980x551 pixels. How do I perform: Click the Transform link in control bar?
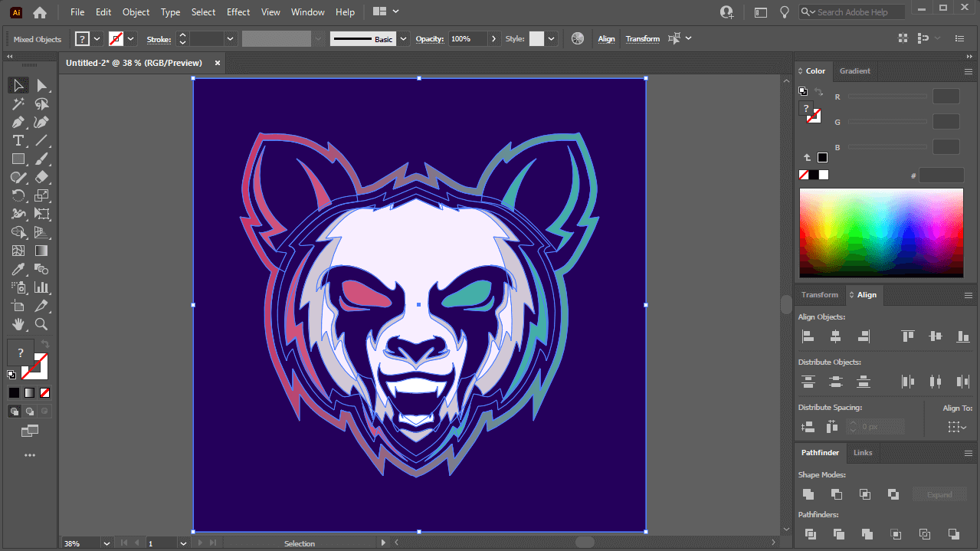tap(642, 39)
